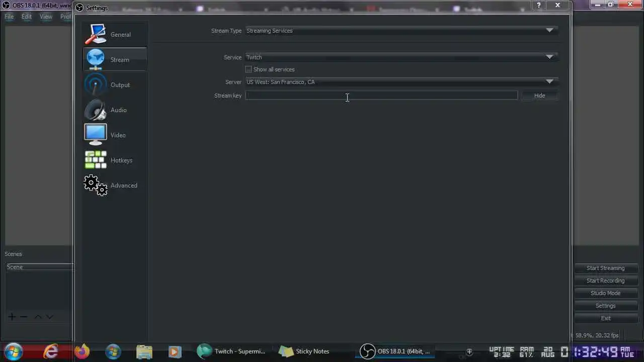Switch to Sticky Notes on the taskbar
The width and height of the screenshot is (644, 362).
point(304,351)
